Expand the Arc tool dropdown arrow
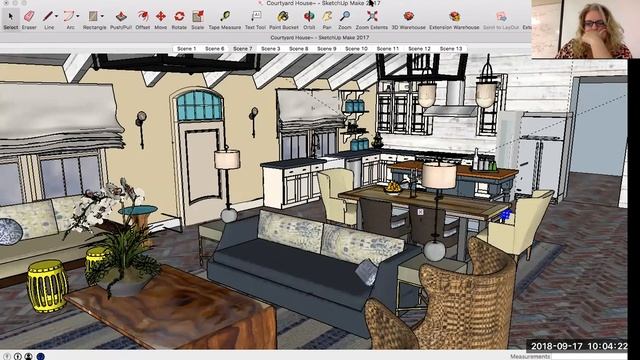 pyautogui.click(x=78, y=16)
